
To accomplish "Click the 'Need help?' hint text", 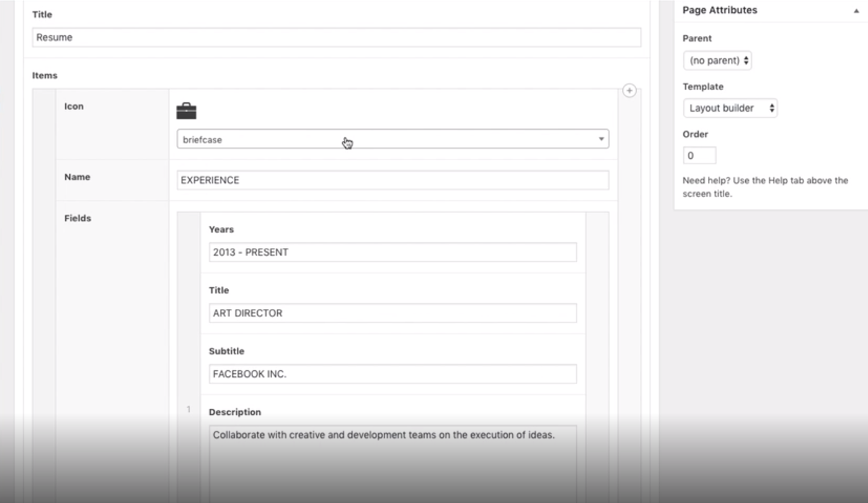I will (x=765, y=187).
